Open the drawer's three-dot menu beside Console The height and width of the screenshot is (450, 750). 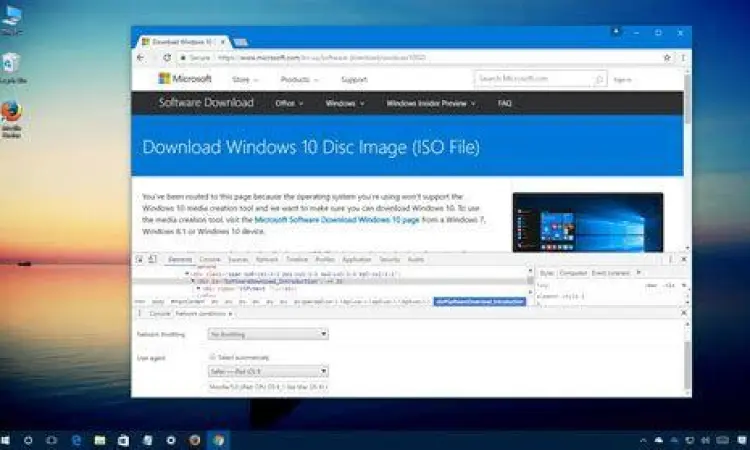pos(140,313)
